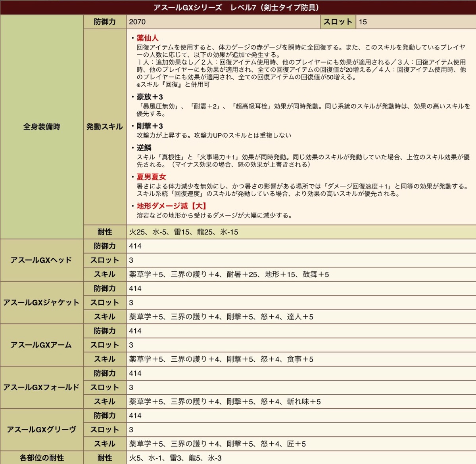Viewport: 476px width, 464px height.
Task: Click the 剛撃+3 skill heading
Action: coord(150,126)
